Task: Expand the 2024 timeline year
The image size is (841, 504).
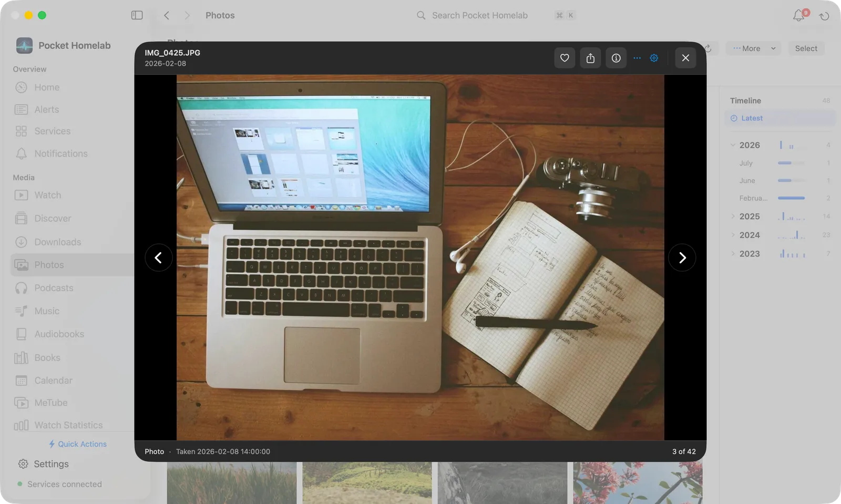Action: (733, 235)
